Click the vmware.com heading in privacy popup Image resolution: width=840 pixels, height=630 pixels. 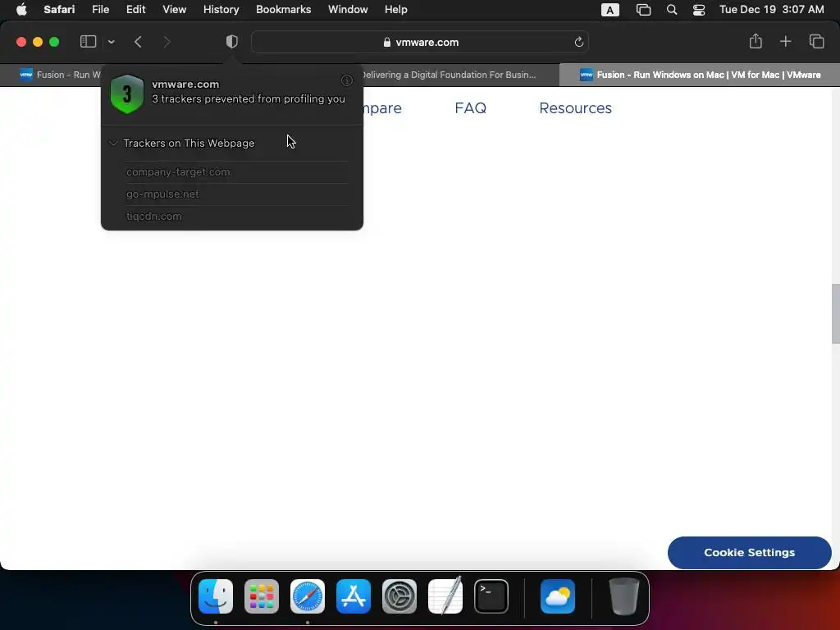coord(185,84)
